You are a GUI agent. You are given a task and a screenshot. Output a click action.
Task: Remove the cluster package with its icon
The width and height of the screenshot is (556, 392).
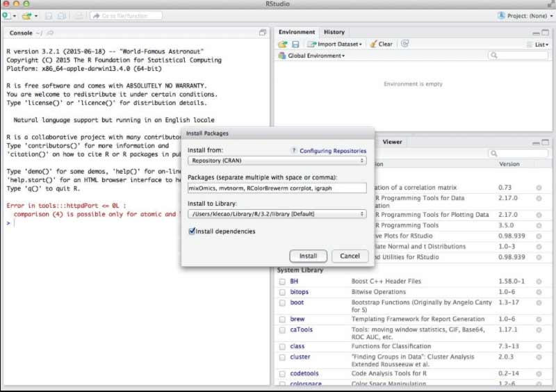point(539,357)
